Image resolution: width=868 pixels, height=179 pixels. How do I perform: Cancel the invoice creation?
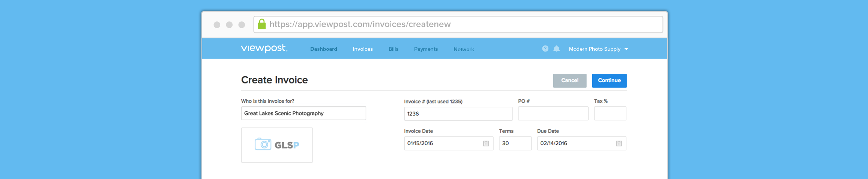[570, 80]
